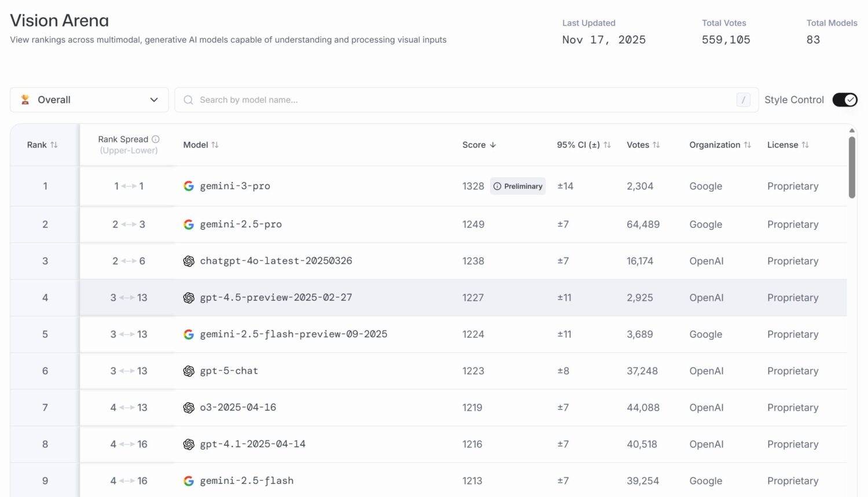868x497 pixels.
Task: Open the gpt-5-chat model link
Action: point(229,371)
